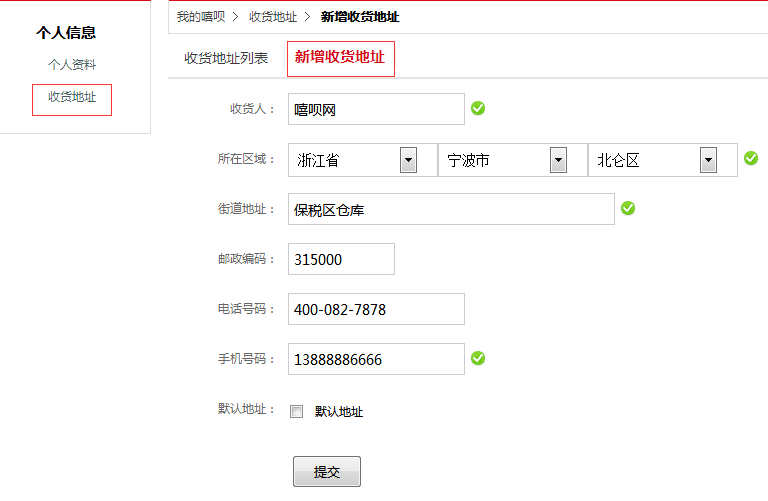The width and height of the screenshot is (768, 501).
Task: Switch to 收货地址列表 tab
Action: point(226,58)
